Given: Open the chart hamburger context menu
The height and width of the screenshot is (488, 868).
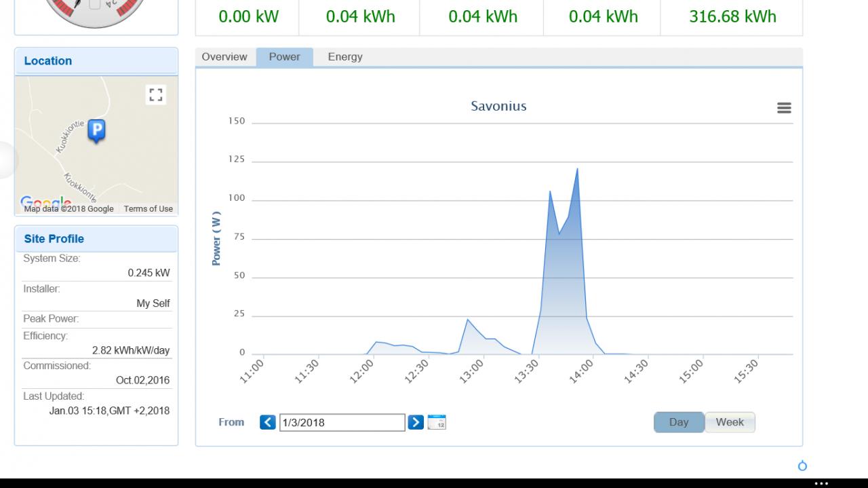Looking at the screenshot, I should [x=784, y=108].
